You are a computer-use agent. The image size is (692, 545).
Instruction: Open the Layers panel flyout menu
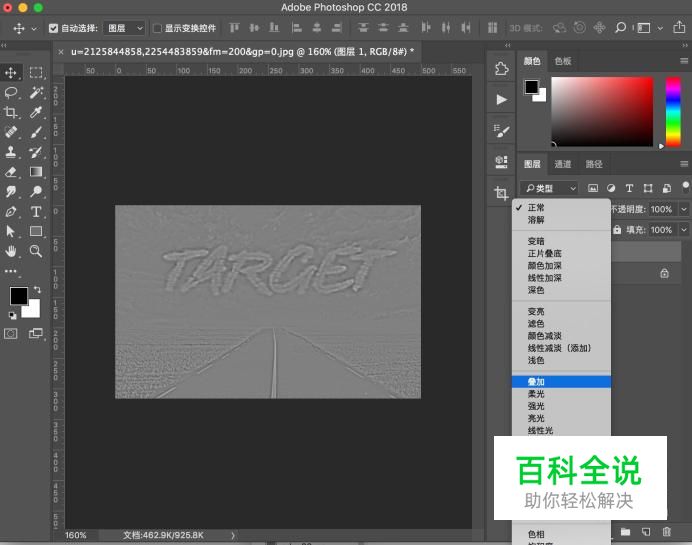tap(684, 164)
